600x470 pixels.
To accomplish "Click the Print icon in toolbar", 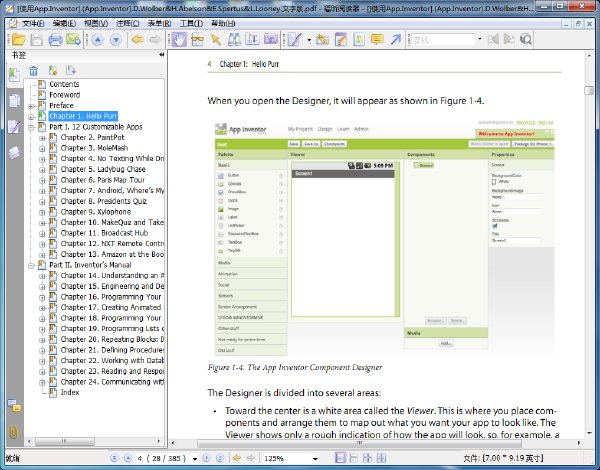I will tap(55, 39).
